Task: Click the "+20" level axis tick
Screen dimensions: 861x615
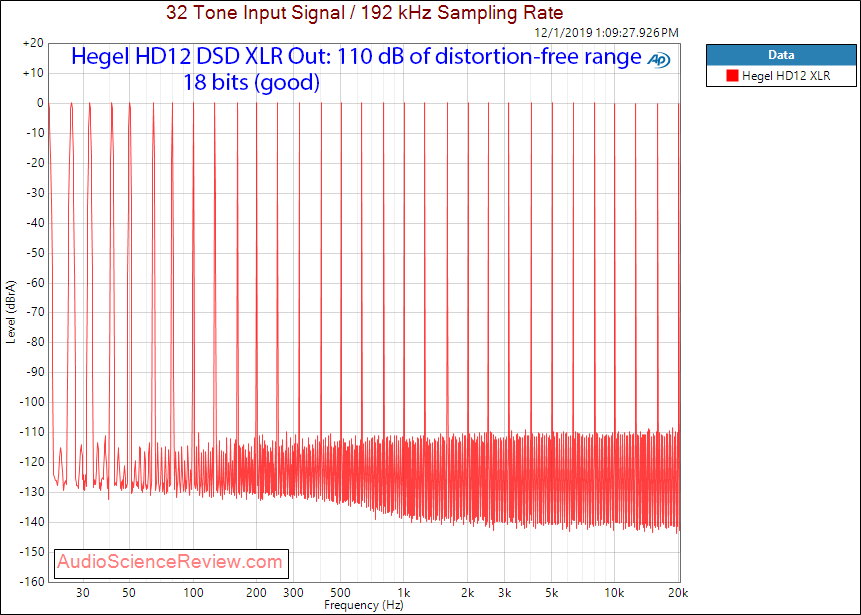Action: click(x=33, y=43)
